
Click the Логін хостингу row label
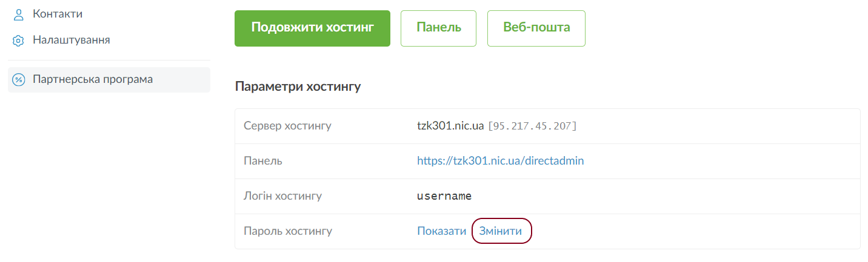click(x=282, y=196)
